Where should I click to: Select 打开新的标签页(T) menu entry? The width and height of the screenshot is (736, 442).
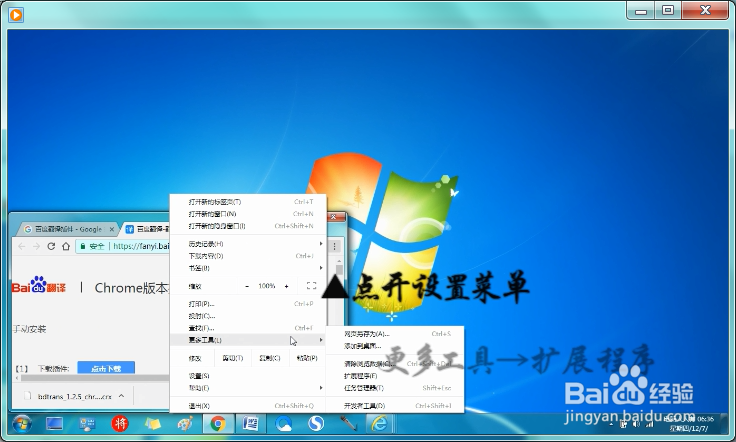click(x=248, y=202)
